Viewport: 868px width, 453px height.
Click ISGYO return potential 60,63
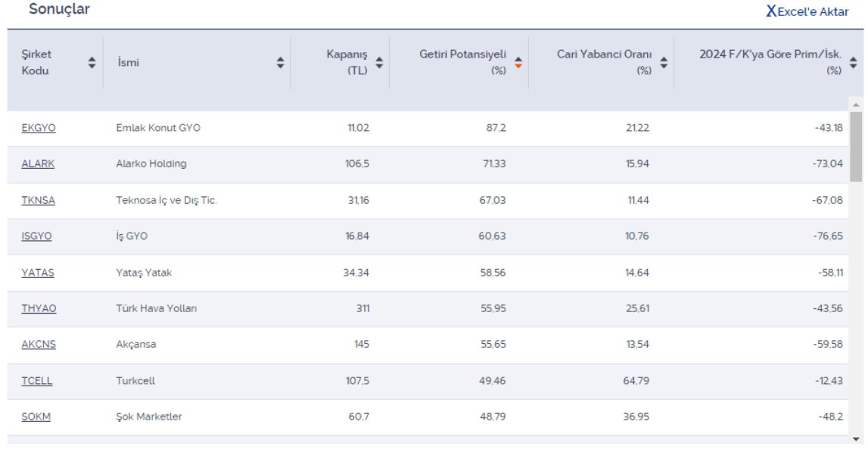tap(492, 236)
